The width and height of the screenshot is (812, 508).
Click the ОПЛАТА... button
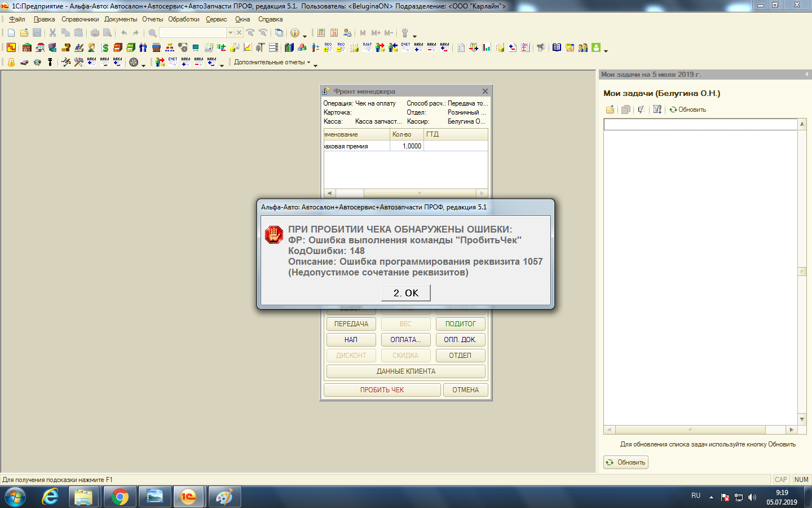[406, 340]
